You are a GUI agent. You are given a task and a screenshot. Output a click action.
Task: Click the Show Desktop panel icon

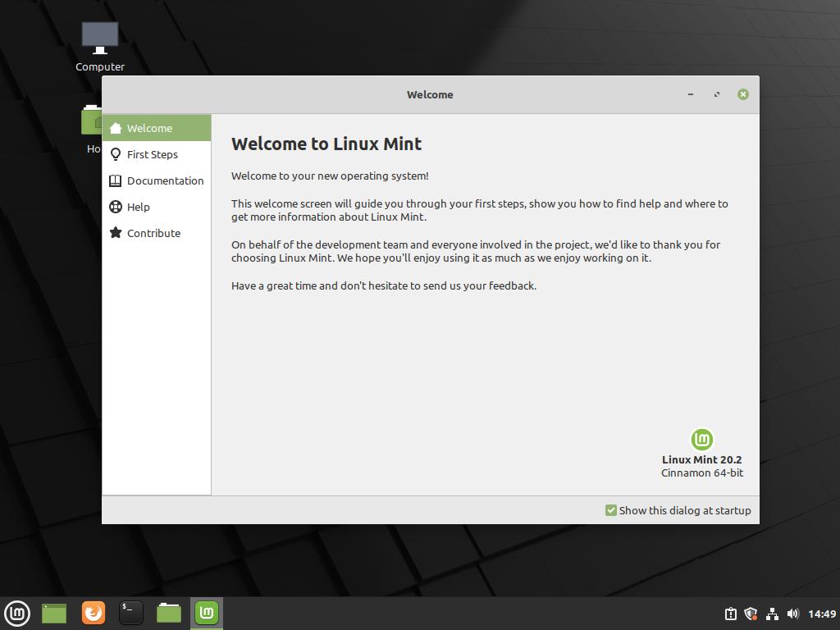click(x=54, y=613)
